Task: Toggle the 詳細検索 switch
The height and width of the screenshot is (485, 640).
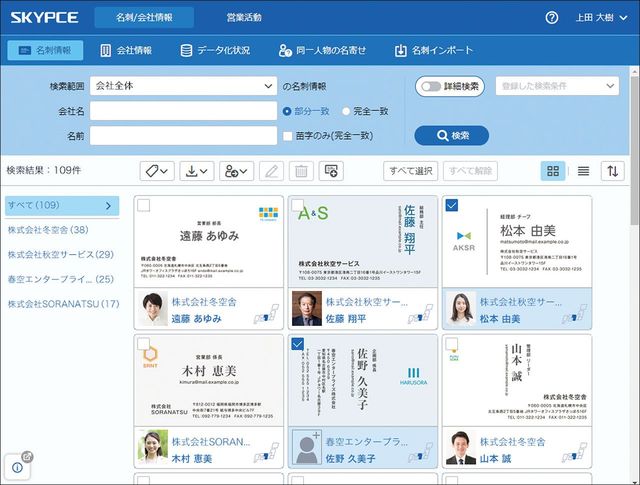Action: (431, 87)
